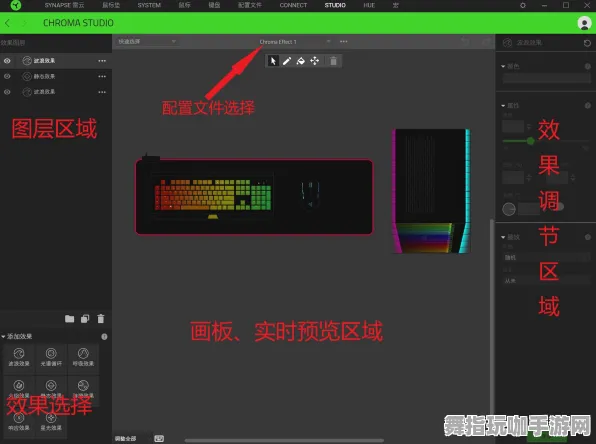
Task: Collapse the 播放 playback section
Action: coord(503,237)
